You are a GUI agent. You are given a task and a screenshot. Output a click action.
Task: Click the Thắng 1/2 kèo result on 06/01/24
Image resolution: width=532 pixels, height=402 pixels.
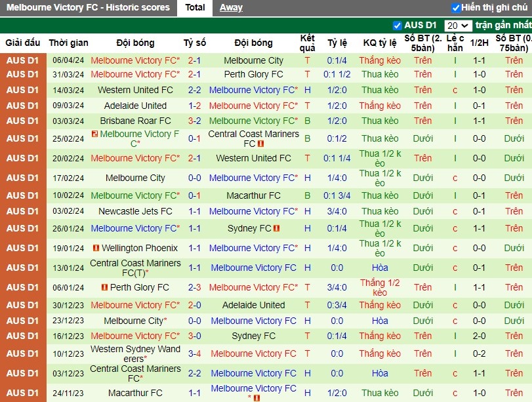pyautogui.click(x=380, y=287)
